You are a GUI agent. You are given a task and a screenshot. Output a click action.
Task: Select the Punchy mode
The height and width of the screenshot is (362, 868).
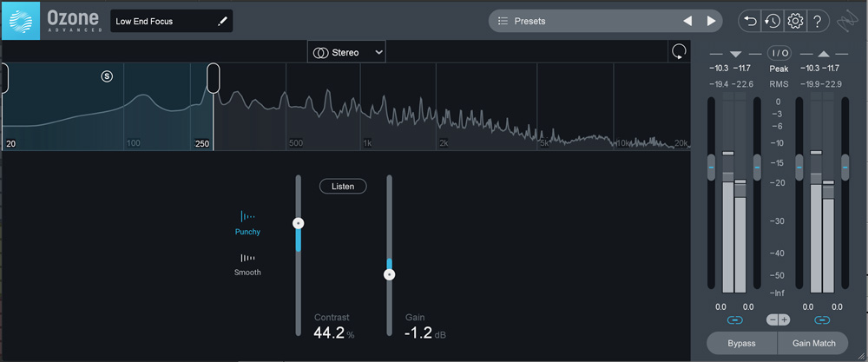[x=247, y=223]
